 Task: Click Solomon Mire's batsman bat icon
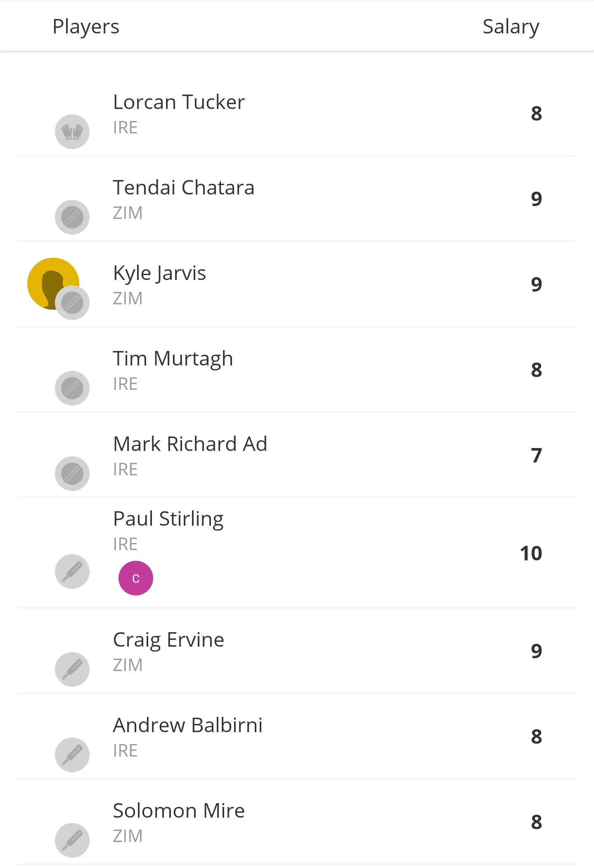tap(72, 840)
